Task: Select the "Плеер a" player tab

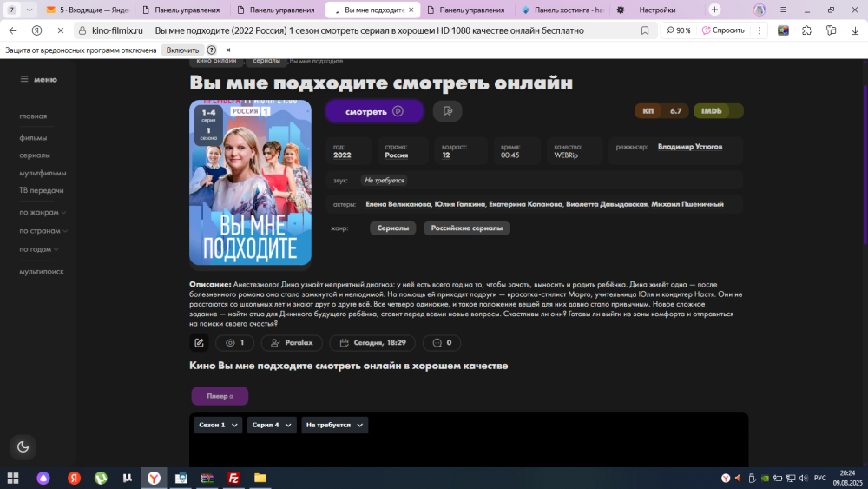Action: (220, 396)
